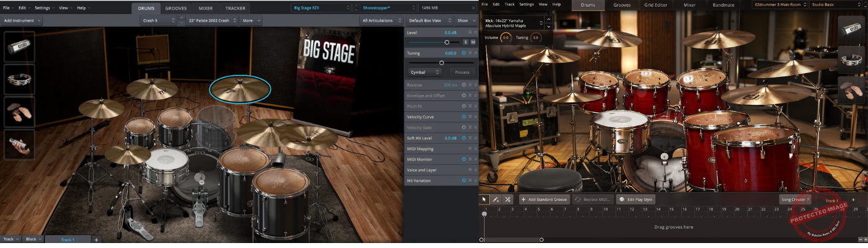Adjust the Tuning slider handle
This screenshot has width=868, height=248.
coord(441,63)
